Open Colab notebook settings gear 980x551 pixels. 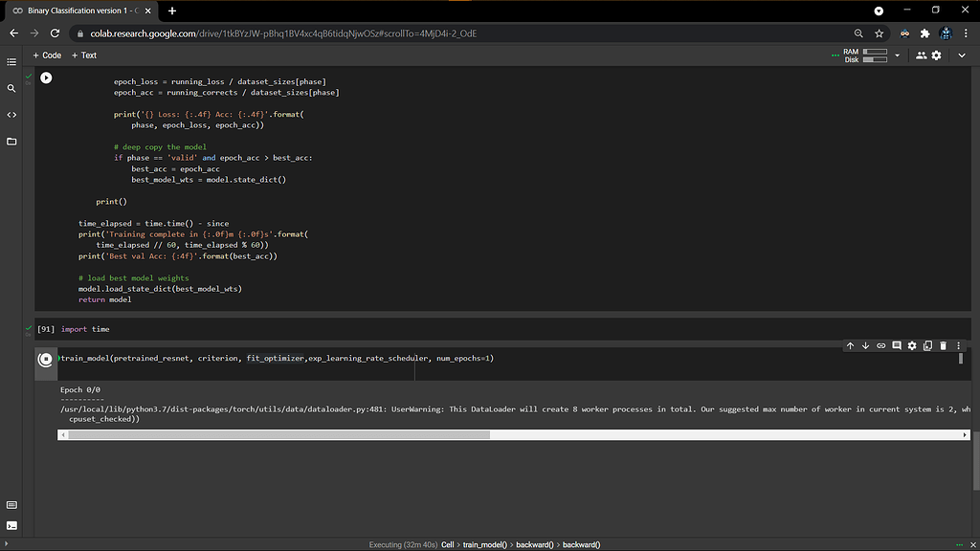click(936, 55)
